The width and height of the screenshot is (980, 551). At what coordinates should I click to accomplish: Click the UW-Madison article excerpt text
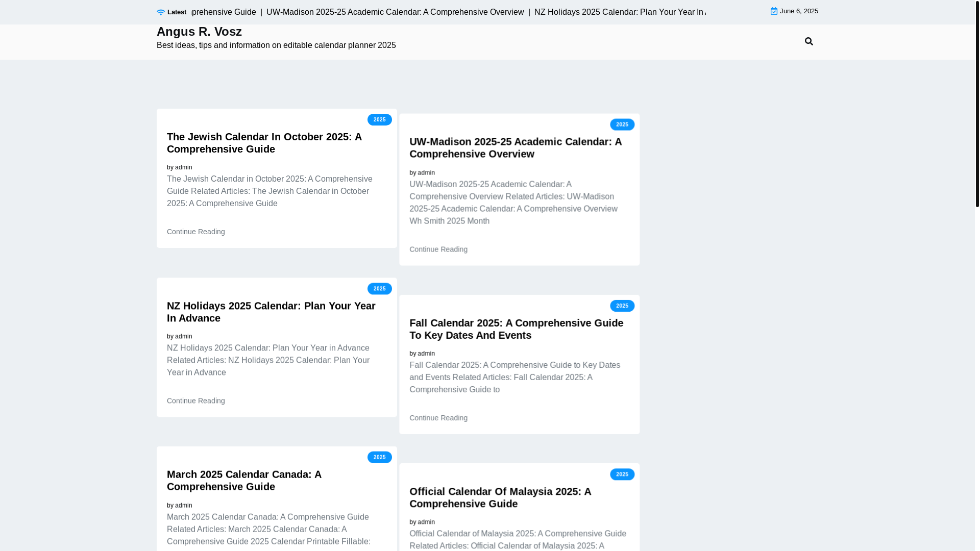coord(513,203)
